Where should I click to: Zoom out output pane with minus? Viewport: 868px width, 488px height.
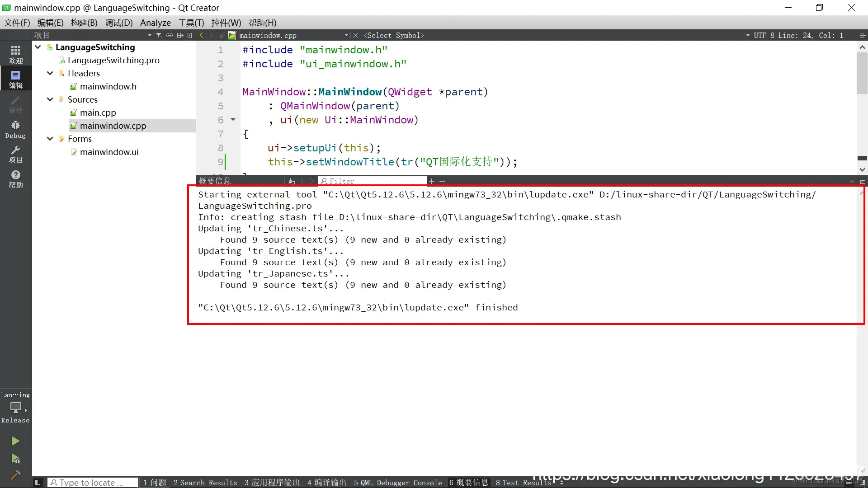442,181
